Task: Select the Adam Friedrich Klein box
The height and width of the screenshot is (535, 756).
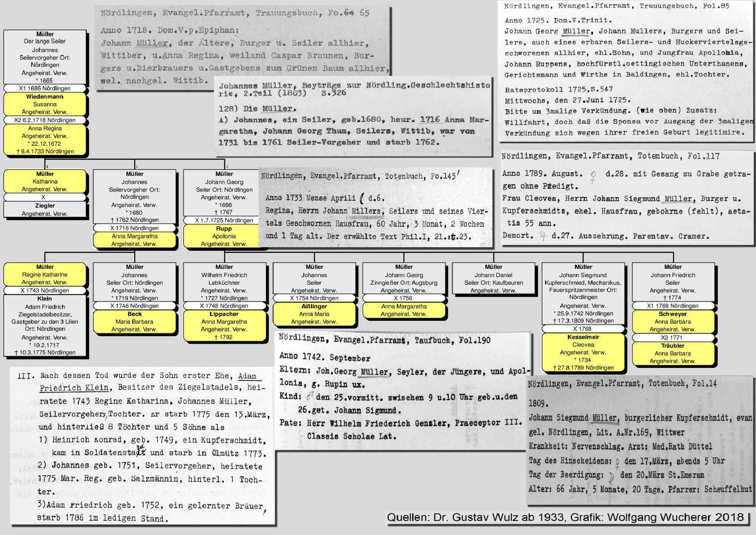Action: [45, 325]
